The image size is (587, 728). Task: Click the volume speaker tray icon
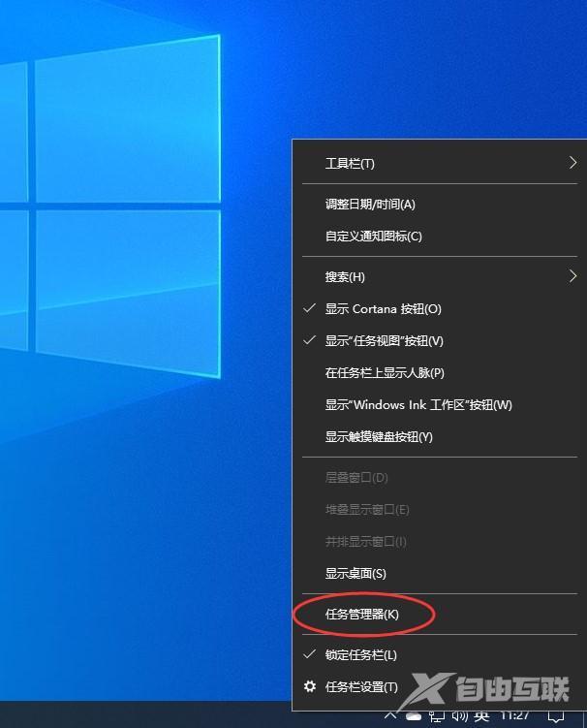pyautogui.click(x=459, y=717)
